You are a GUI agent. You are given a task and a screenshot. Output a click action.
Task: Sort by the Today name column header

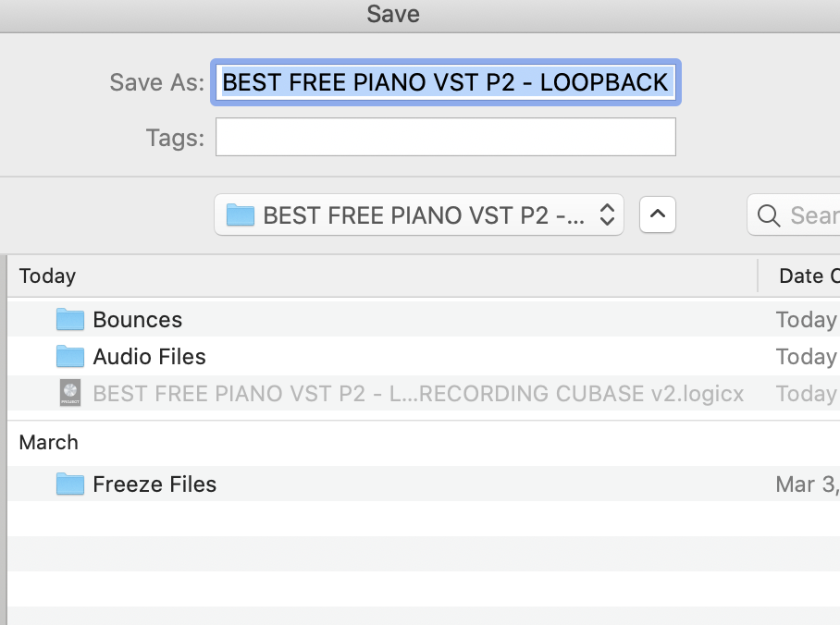pyautogui.click(x=370, y=276)
